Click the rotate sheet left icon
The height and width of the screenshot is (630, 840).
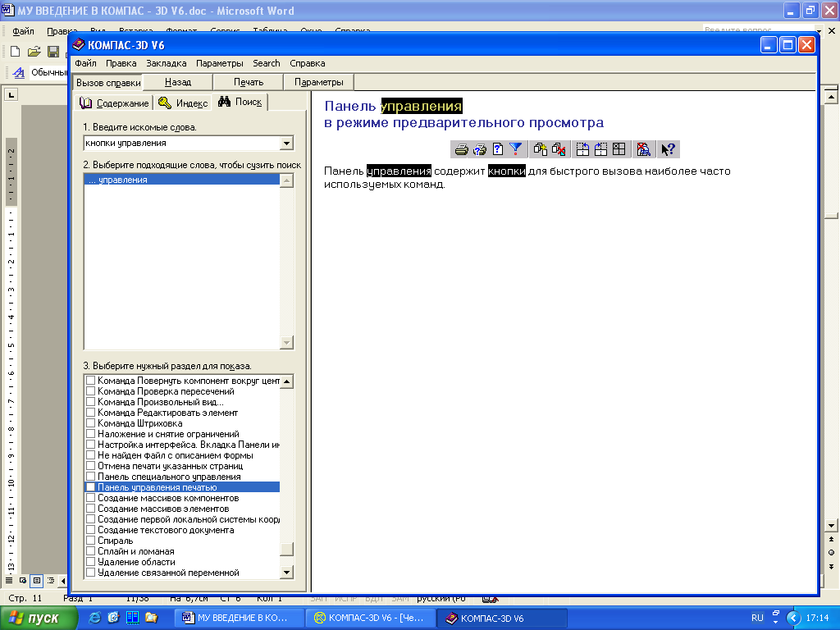pos(582,149)
